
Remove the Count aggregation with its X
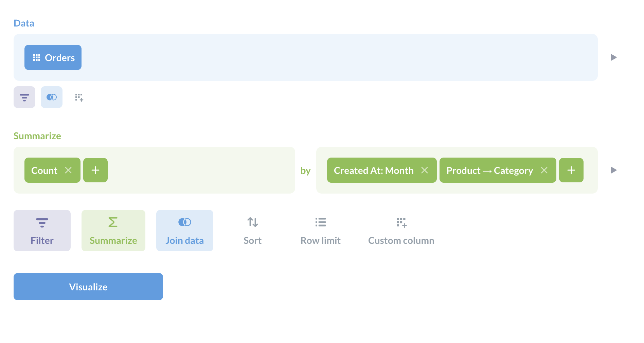(x=69, y=170)
